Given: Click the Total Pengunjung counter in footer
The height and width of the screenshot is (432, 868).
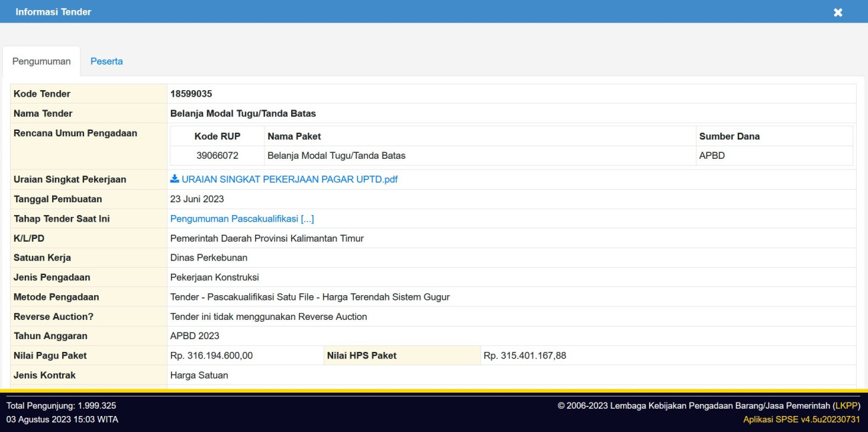Looking at the screenshot, I should [61, 406].
